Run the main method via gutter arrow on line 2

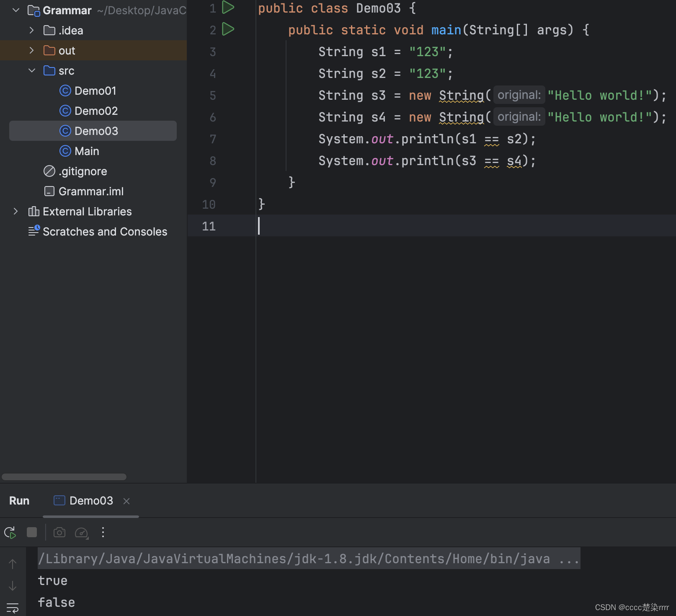pos(228,29)
